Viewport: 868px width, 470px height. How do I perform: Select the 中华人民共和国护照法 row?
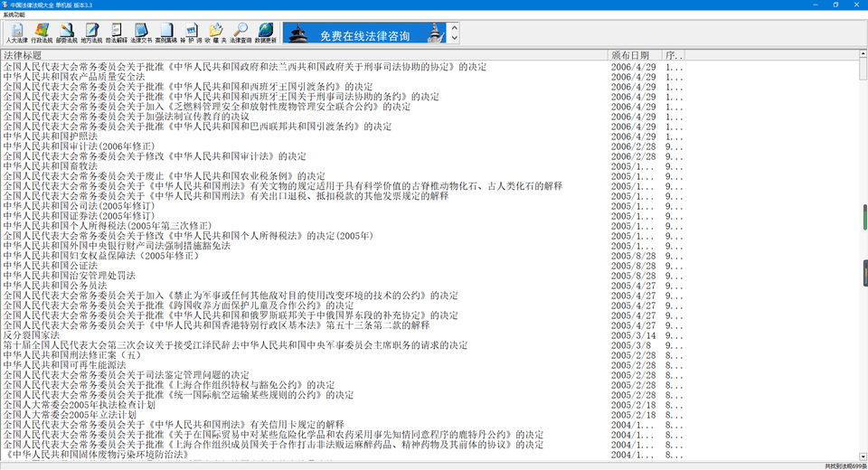pos(50,136)
